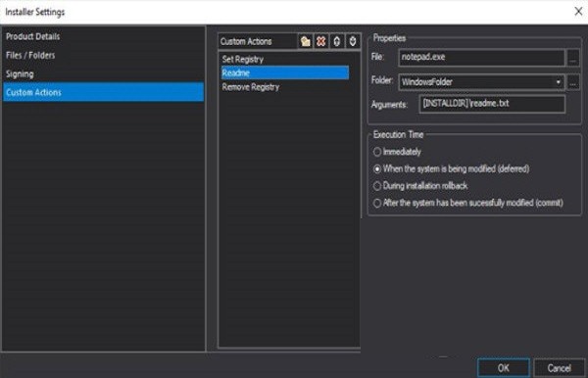This screenshot has width=588, height=378.
Task: Click the File field containing notepad.exe
Action: (x=481, y=58)
